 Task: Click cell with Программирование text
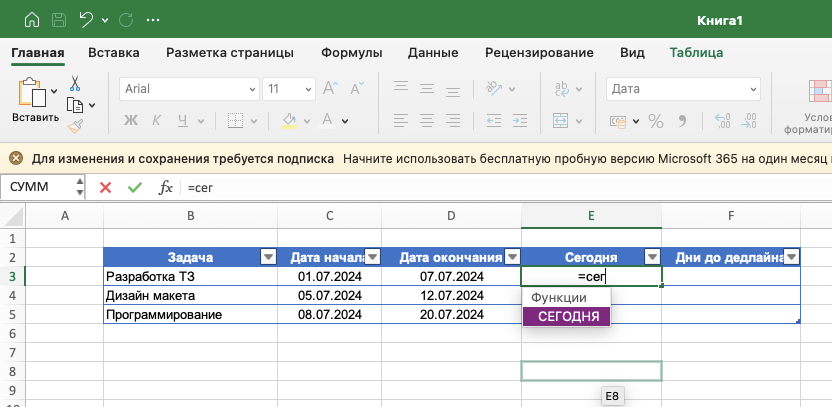click(x=190, y=315)
